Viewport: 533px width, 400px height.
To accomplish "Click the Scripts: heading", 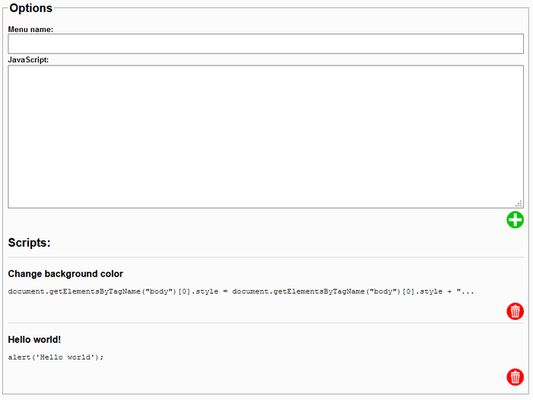I will [x=29, y=243].
